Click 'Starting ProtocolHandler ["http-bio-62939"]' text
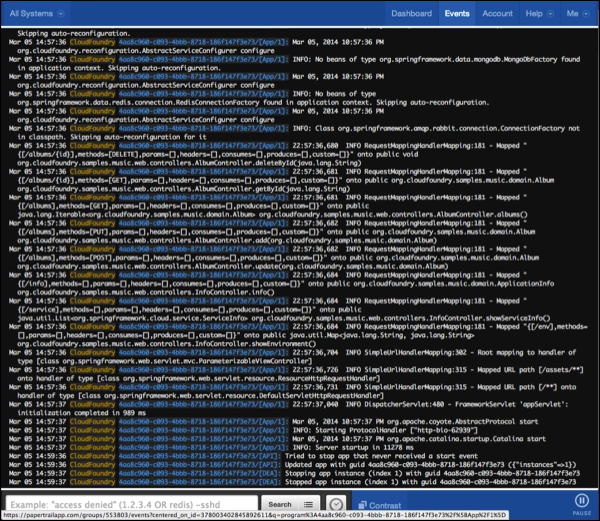600x521 pixels. click(x=397, y=430)
